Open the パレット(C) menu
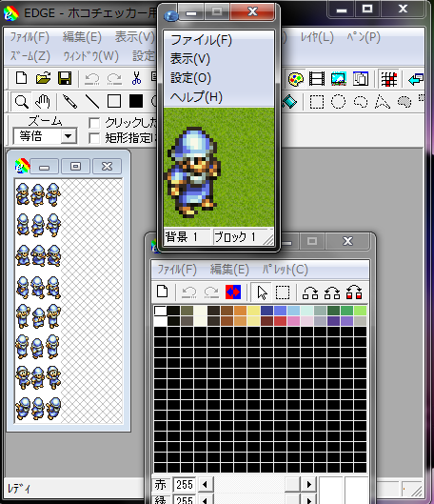This screenshot has height=504, width=434. (x=286, y=270)
